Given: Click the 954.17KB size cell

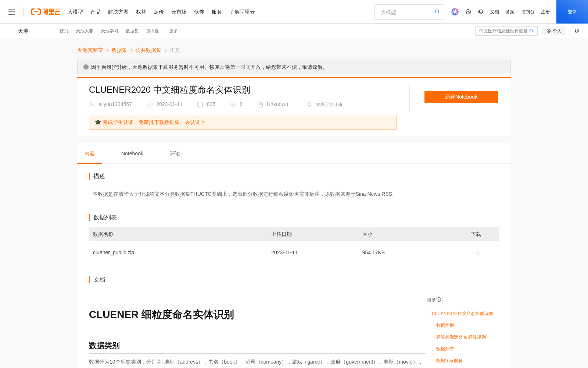Looking at the screenshot, I should 373,252.
